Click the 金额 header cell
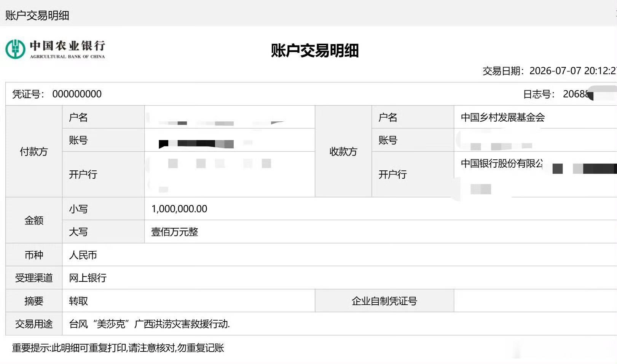 tap(34, 220)
